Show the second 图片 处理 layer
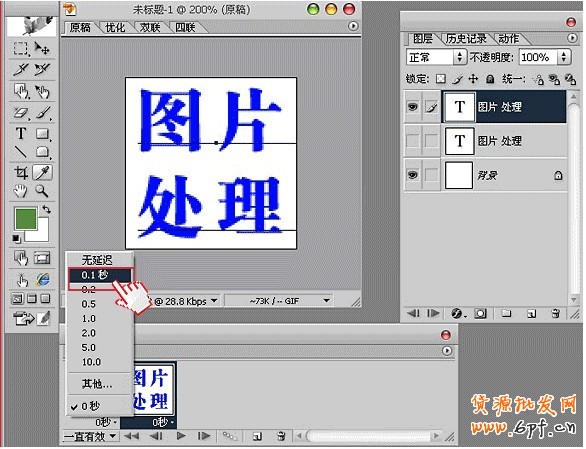The height and width of the screenshot is (449, 586). click(x=413, y=141)
